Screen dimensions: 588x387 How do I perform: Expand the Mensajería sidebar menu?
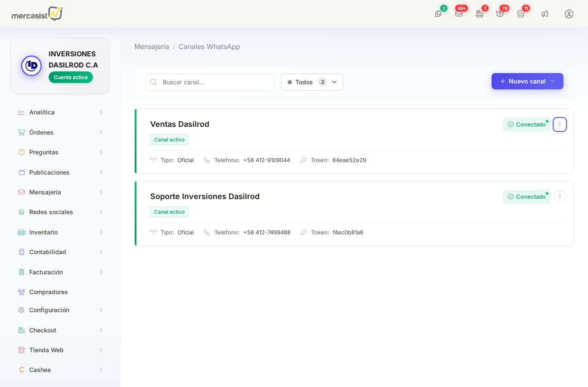tap(60, 192)
